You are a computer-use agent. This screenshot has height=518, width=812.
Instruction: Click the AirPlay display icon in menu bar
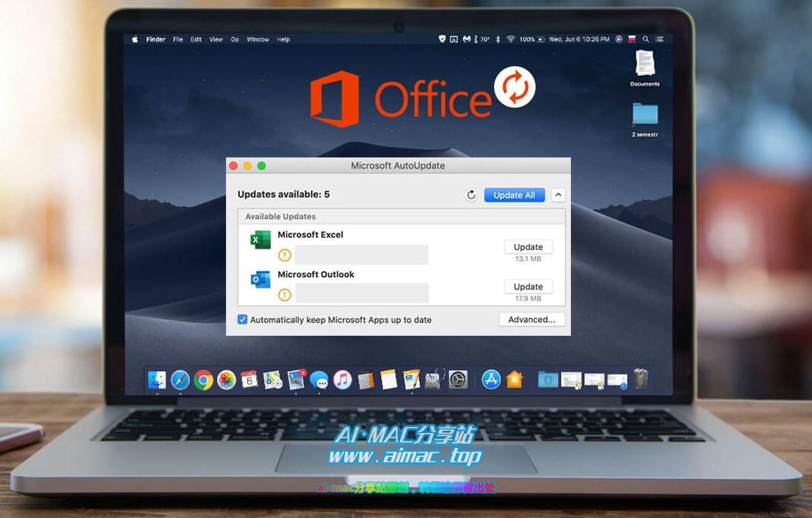[x=453, y=39]
